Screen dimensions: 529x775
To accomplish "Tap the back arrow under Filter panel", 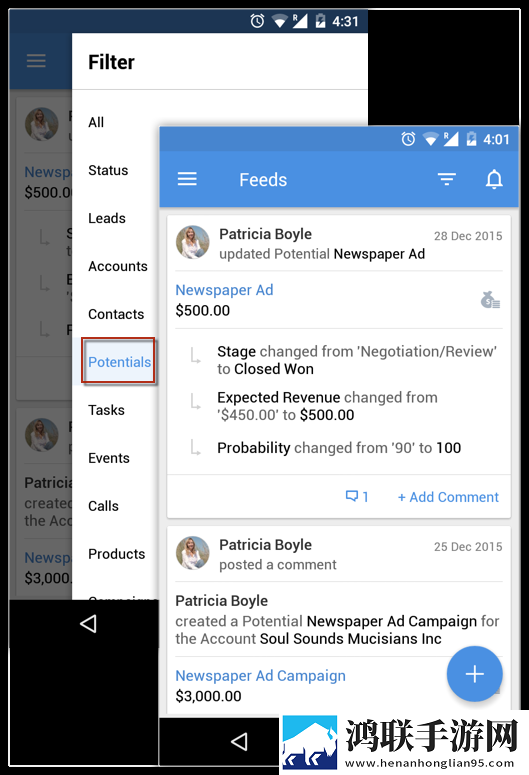I will point(88,624).
